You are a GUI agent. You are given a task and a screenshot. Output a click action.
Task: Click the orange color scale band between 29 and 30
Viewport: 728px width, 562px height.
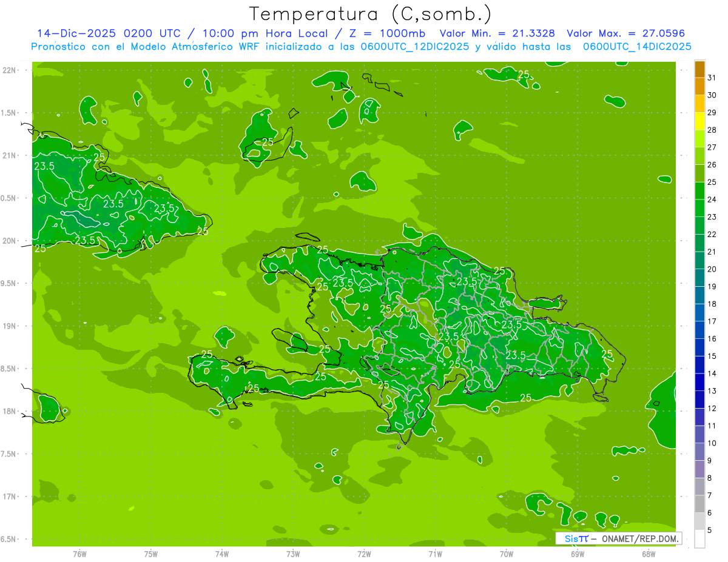699,104
